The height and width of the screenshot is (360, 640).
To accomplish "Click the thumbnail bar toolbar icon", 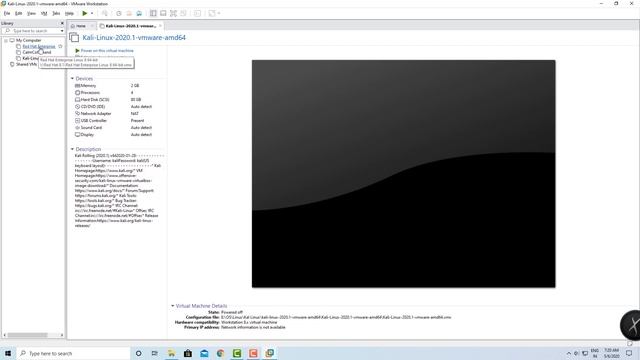I will (x=163, y=13).
